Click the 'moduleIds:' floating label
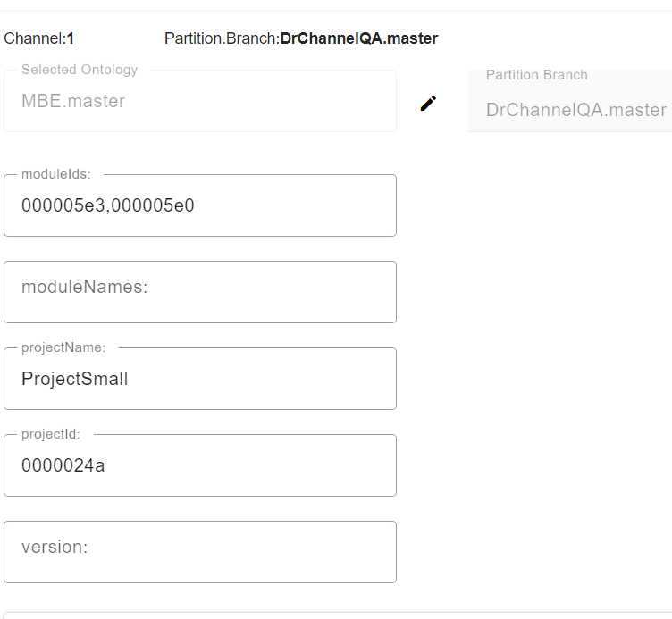 point(56,174)
